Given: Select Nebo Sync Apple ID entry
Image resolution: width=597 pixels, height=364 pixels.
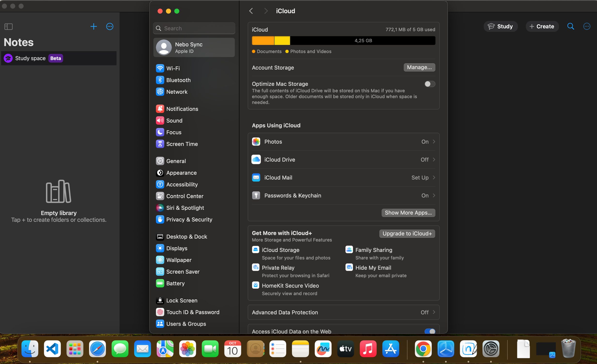Looking at the screenshot, I should (194, 47).
